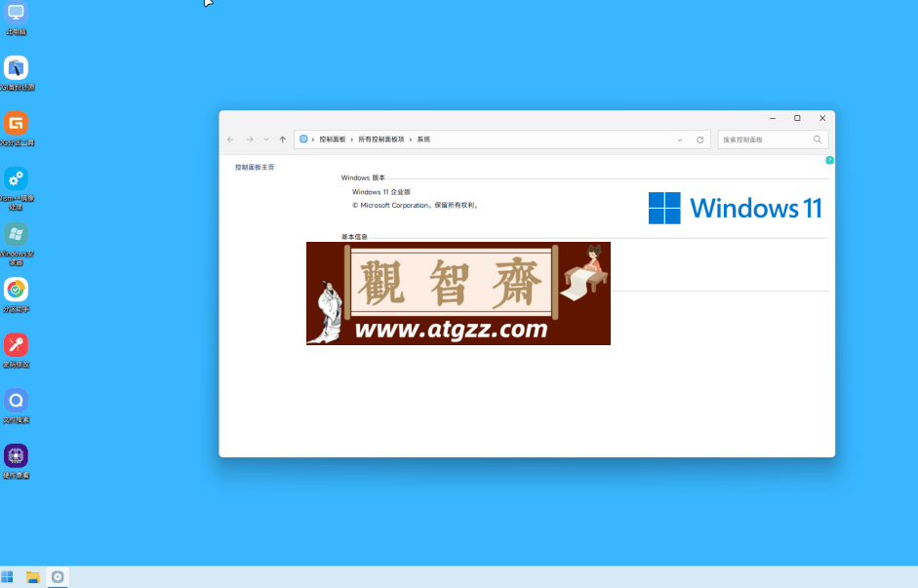
Task: Open the 此电脑 desktop icon
Action: (x=16, y=18)
